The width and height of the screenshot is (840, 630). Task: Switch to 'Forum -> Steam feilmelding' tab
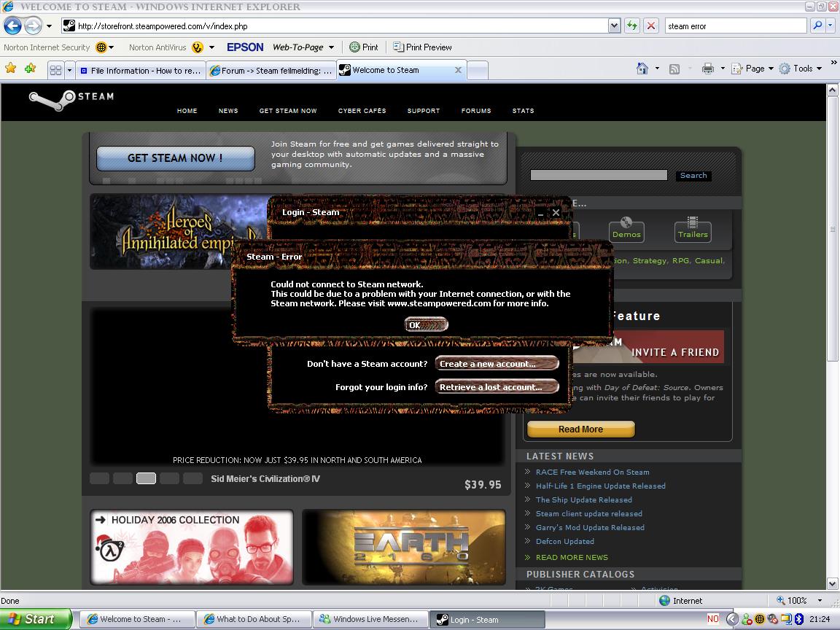271,70
